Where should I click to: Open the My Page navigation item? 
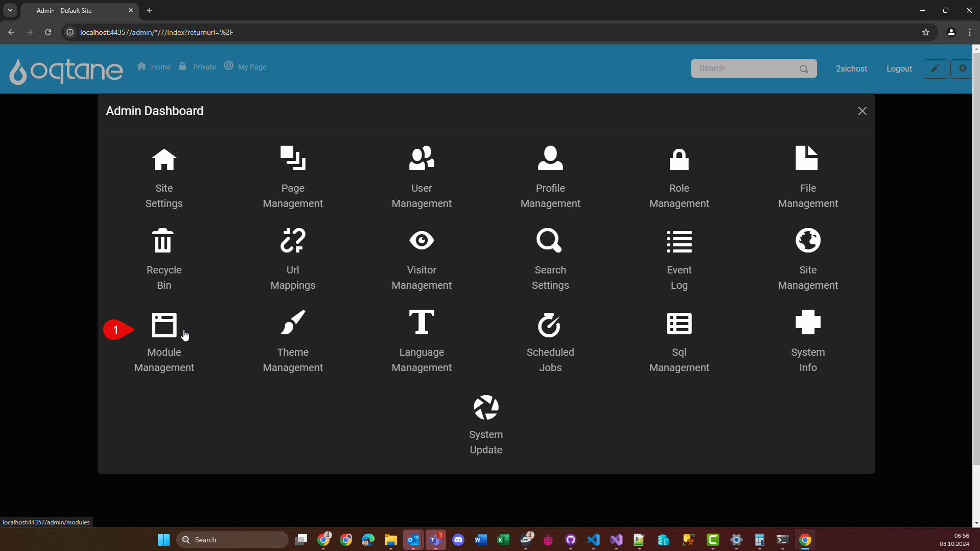click(246, 67)
